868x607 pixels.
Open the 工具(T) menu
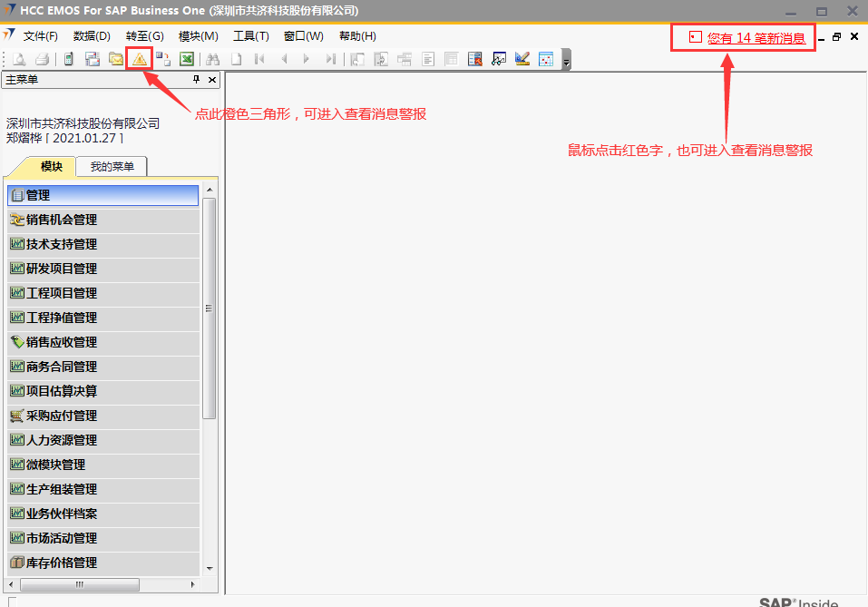click(251, 36)
